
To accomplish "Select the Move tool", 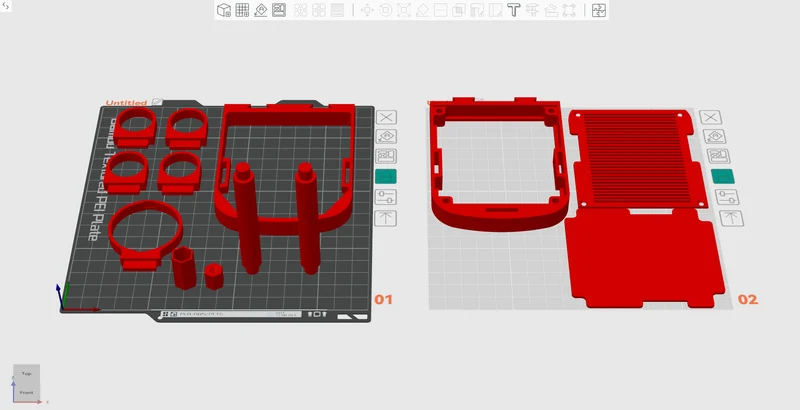I will click(367, 10).
